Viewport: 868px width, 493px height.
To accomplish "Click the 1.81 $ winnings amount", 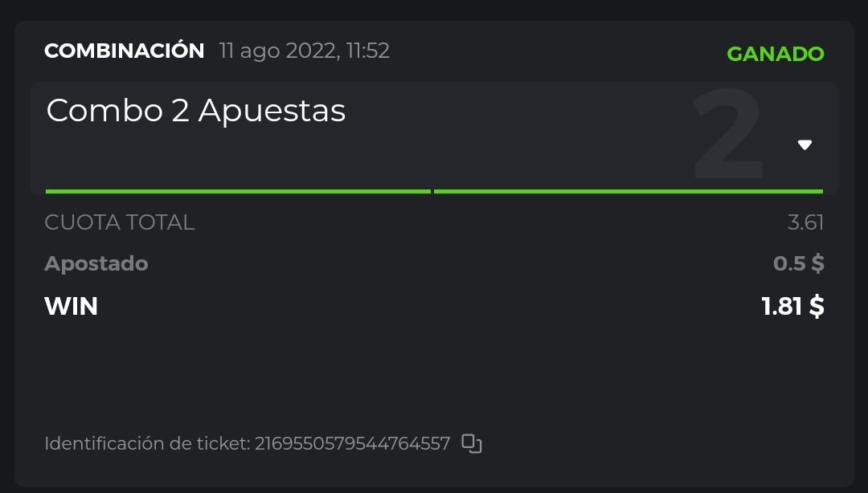I will coord(792,306).
